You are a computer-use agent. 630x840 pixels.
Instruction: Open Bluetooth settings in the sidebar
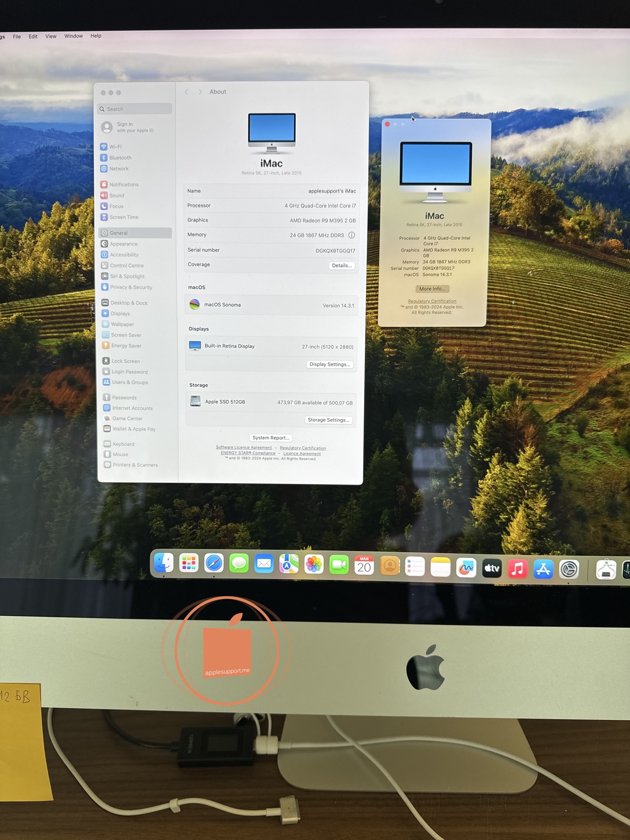tap(116, 158)
